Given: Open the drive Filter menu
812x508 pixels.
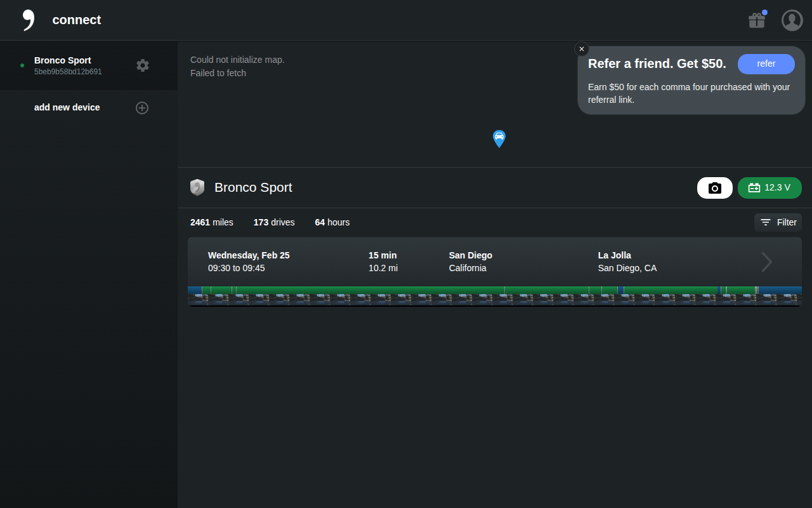Looking at the screenshot, I should [x=778, y=222].
